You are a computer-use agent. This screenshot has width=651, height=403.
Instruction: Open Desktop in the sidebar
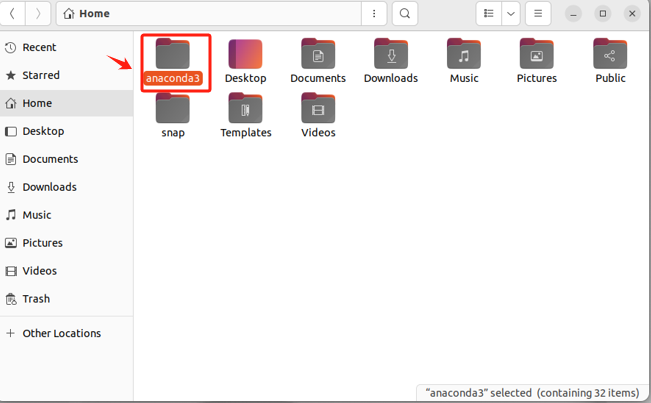click(66, 131)
